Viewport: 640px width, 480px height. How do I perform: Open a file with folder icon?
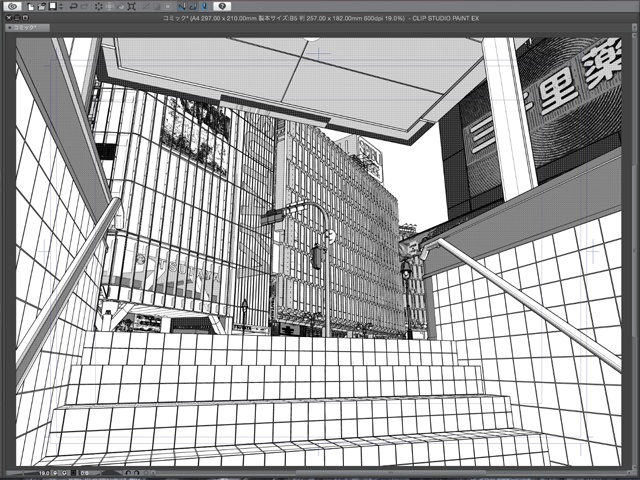42,7
